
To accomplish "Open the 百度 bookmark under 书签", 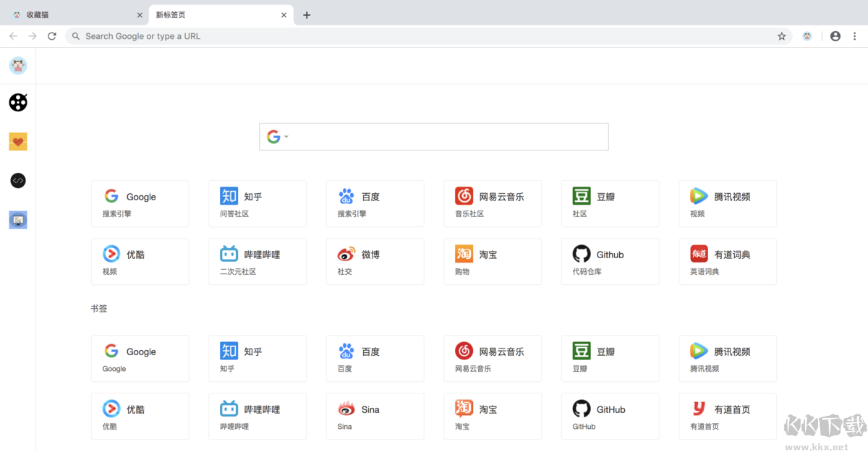I will click(375, 359).
